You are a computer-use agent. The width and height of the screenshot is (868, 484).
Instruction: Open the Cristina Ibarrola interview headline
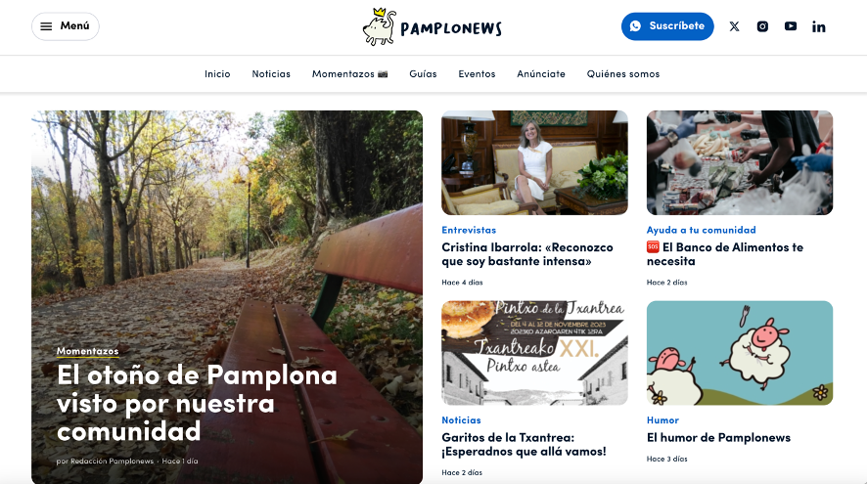[527, 254]
